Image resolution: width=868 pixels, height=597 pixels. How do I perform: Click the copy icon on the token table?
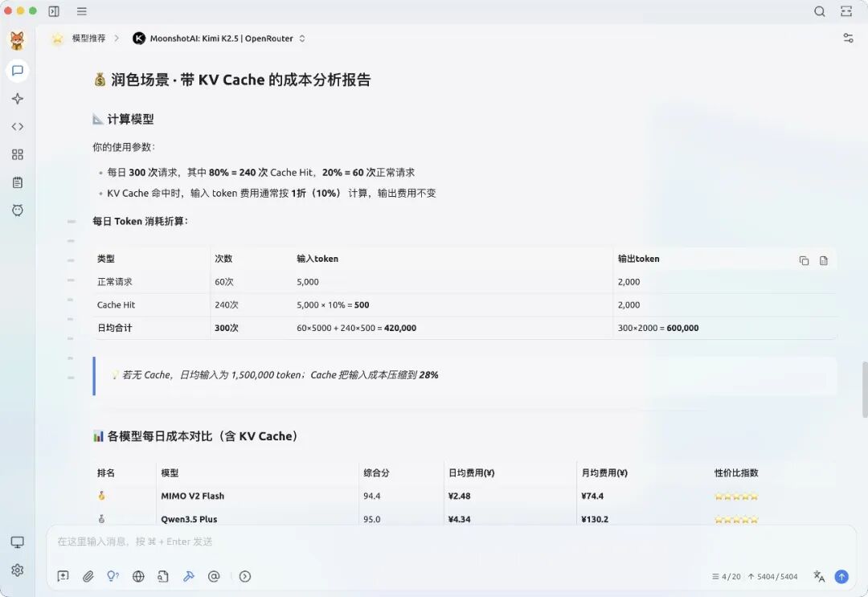[x=804, y=260]
